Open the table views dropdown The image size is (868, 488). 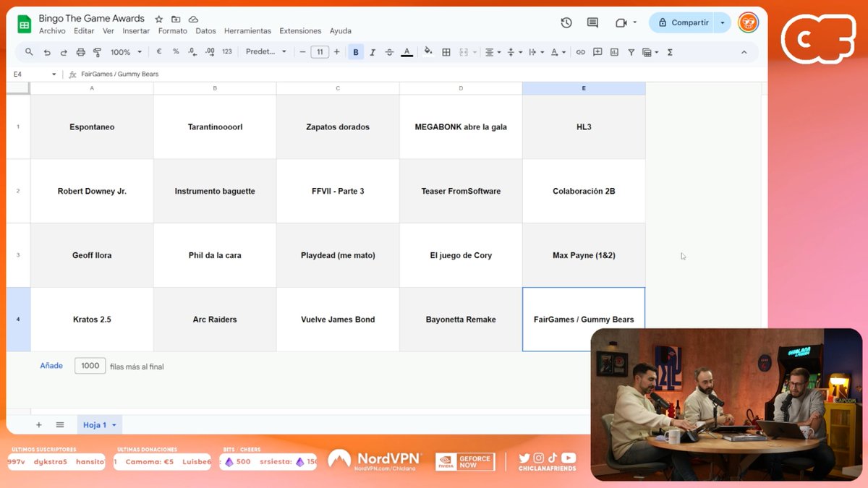point(650,52)
